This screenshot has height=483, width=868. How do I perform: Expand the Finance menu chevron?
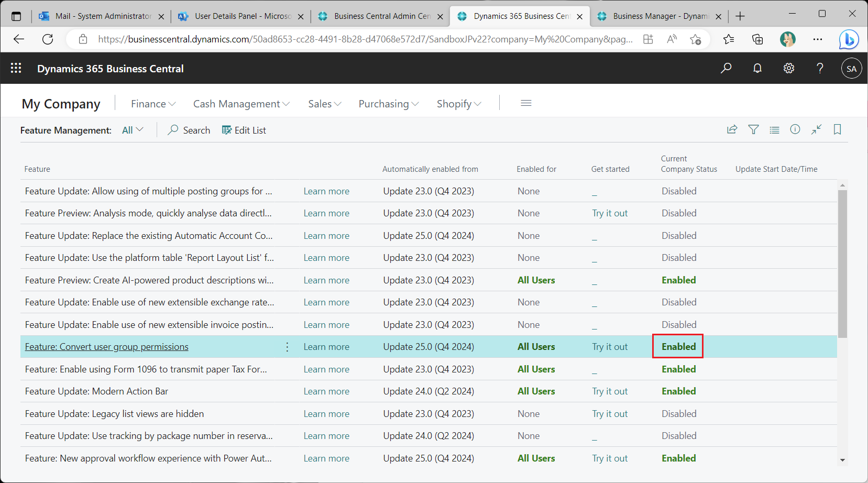172,103
